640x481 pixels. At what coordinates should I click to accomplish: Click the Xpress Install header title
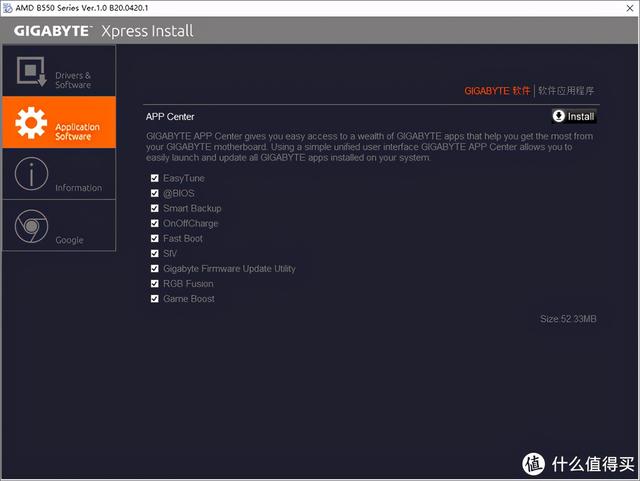coord(147,31)
